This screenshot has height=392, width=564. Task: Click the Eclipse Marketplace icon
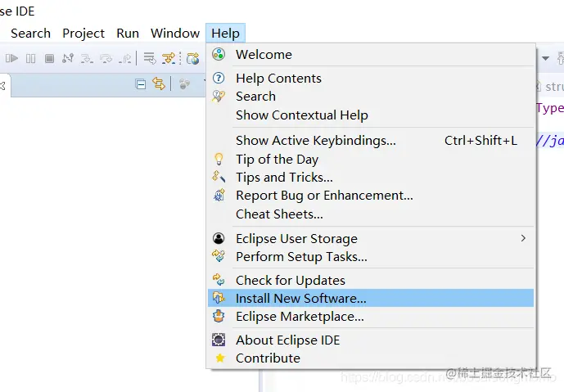pos(219,316)
